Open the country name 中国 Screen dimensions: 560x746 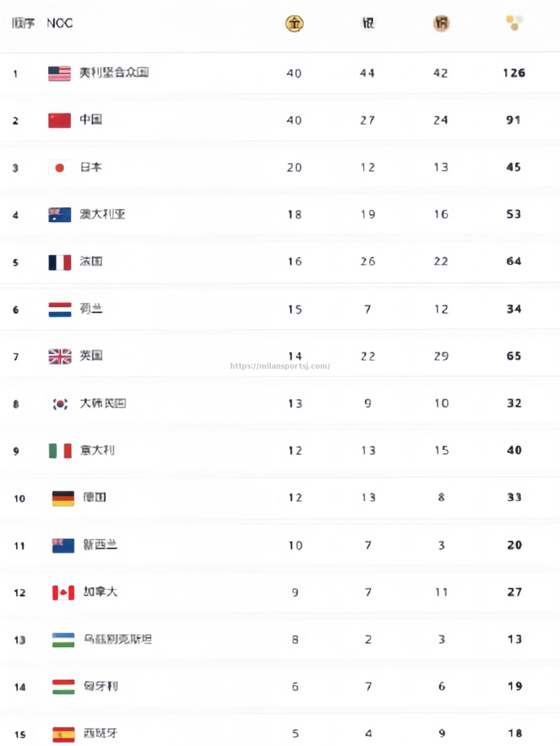click(91, 119)
